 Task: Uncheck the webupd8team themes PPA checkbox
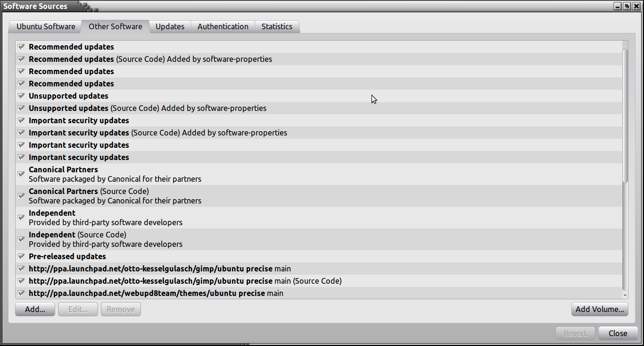pos(21,293)
